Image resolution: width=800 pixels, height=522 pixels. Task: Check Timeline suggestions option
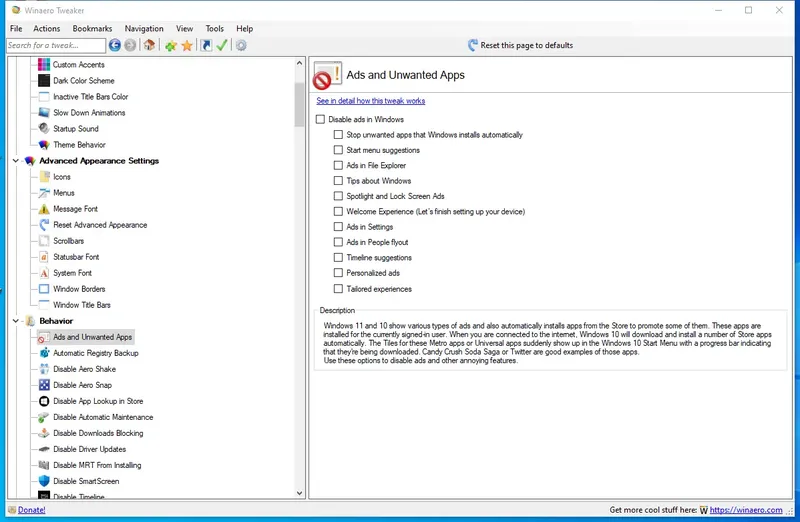point(338,257)
